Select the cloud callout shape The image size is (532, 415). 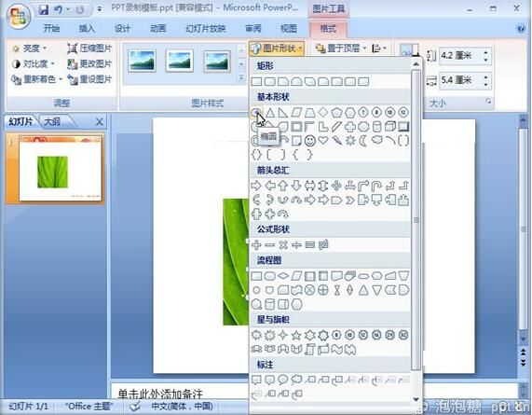[296, 380]
